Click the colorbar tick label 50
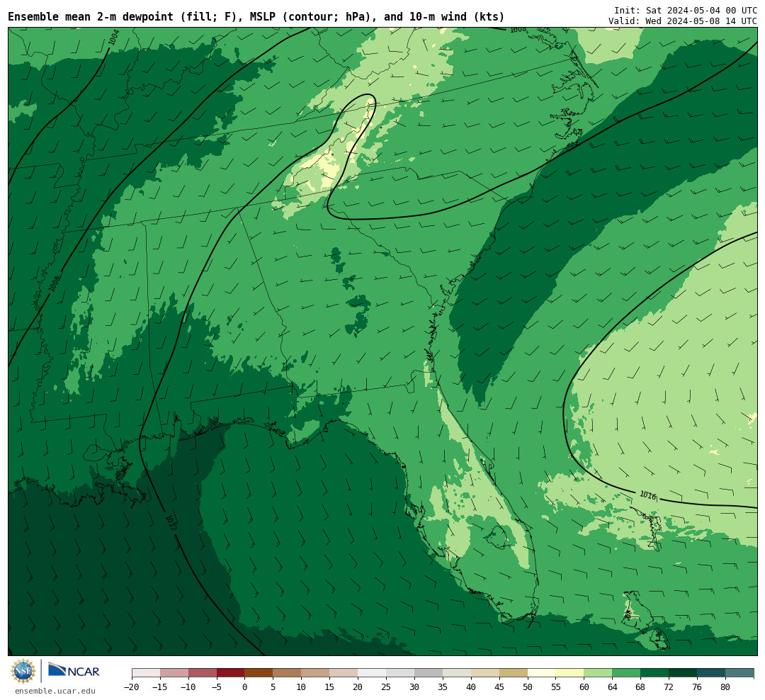Viewport: 765px width, 700px height. pyautogui.click(x=528, y=687)
